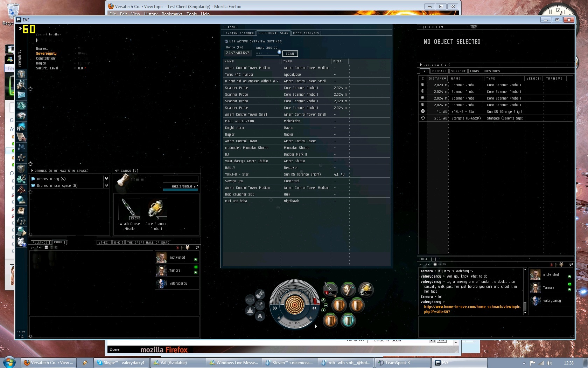Toggle the medium slot rack visibility button
This screenshot has width=588, height=368.
(325, 305)
